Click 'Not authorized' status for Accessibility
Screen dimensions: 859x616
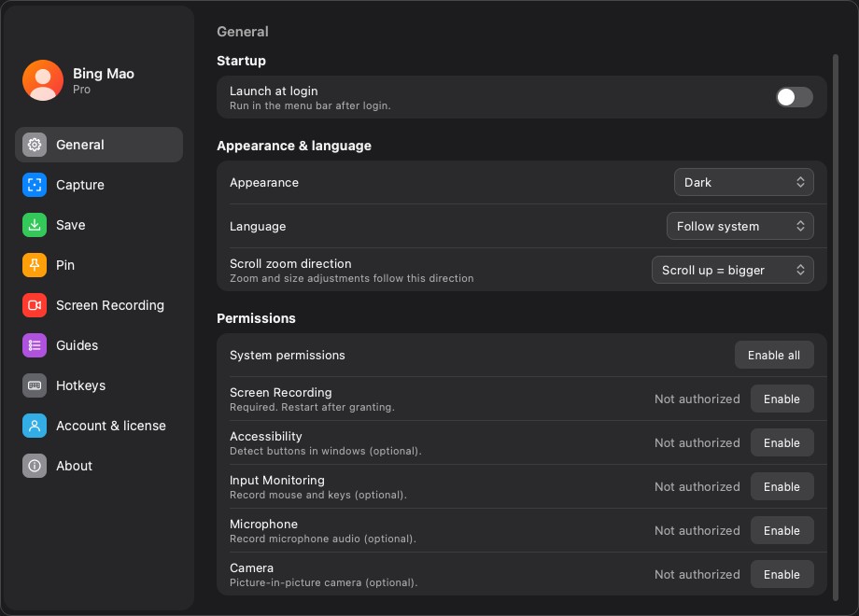pyautogui.click(x=697, y=443)
